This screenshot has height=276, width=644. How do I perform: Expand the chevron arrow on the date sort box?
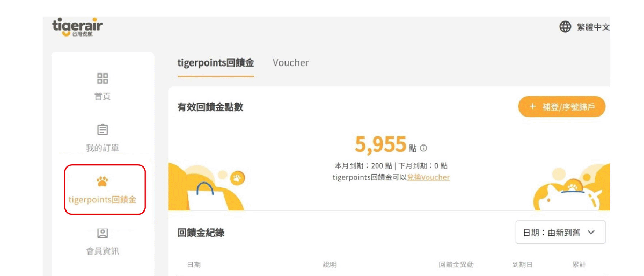591,233
